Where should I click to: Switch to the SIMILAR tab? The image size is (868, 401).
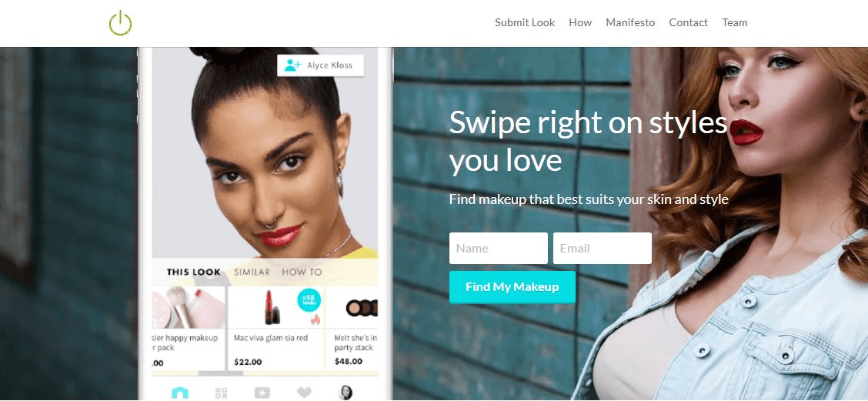click(252, 272)
